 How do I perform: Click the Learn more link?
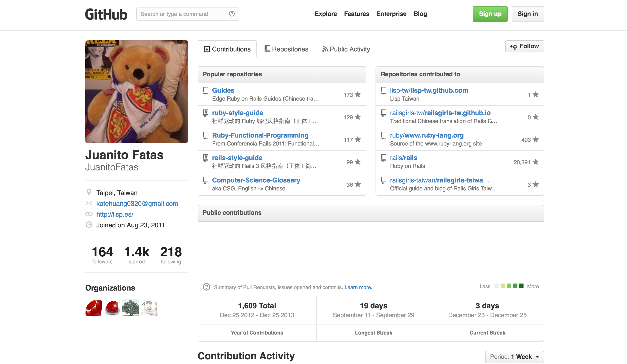pyautogui.click(x=358, y=287)
